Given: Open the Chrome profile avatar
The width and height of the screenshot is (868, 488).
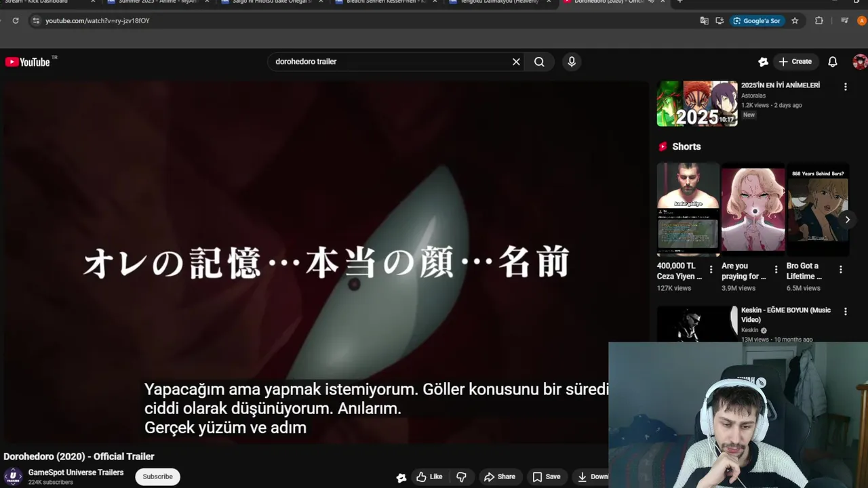Looking at the screenshot, I should point(862,21).
